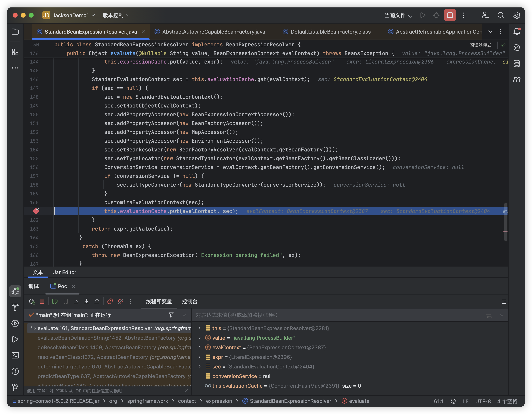Open IDE settings gear
Viewport: 532px width, 414px height.
pyautogui.click(x=516, y=15)
